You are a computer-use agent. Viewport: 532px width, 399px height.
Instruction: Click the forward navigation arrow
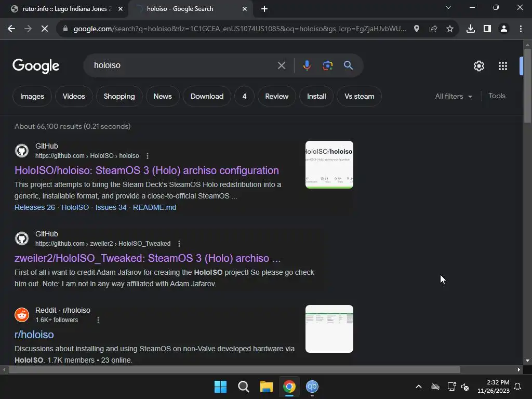pyautogui.click(x=28, y=29)
